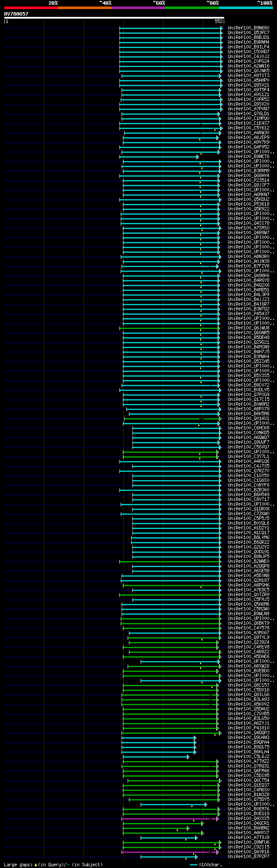This screenshot has height=868, width=277.
Task: Click label UniRef100_Q6BKT9
Action: 248,623
